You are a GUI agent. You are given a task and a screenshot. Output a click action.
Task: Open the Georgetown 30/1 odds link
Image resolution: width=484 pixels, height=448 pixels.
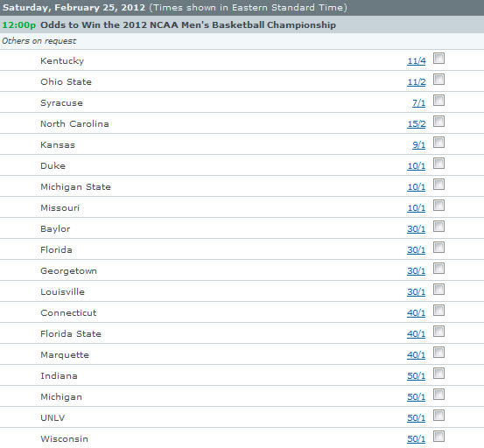point(416,271)
